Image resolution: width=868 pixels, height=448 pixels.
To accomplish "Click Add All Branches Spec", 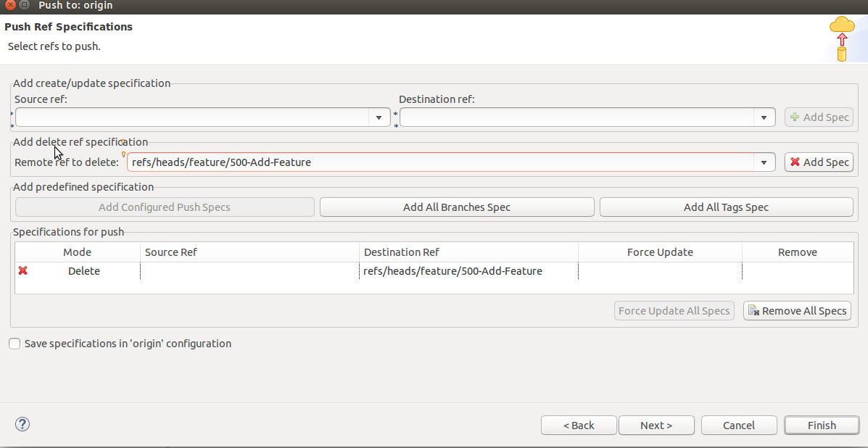I will pos(457,207).
